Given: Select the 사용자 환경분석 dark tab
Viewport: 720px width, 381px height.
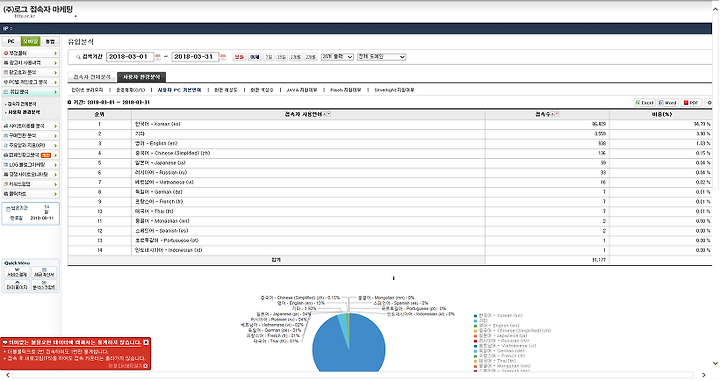Looking at the screenshot, I should 141,77.
